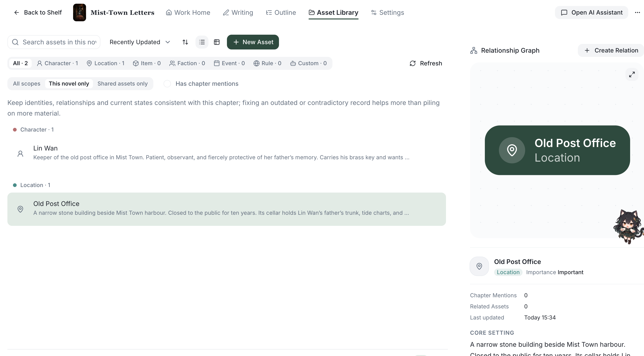644x356 pixels.
Task: Open the Mist-Town Letters cover thumbnail
Action: pos(80,12)
